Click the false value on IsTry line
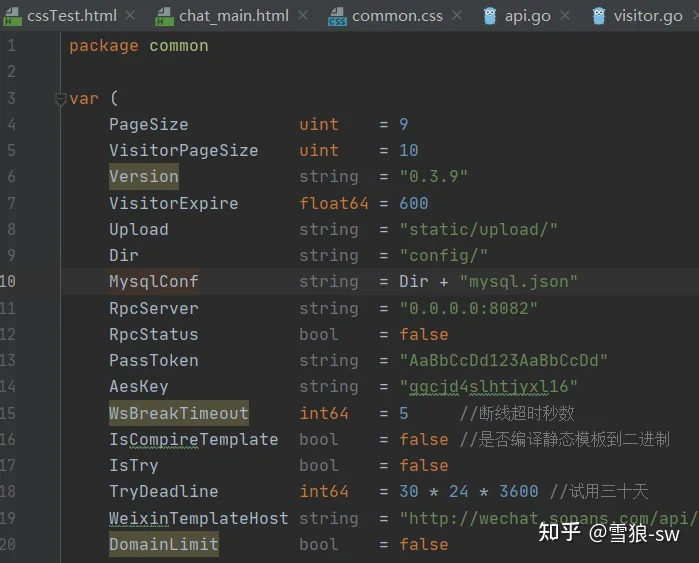 tap(424, 465)
